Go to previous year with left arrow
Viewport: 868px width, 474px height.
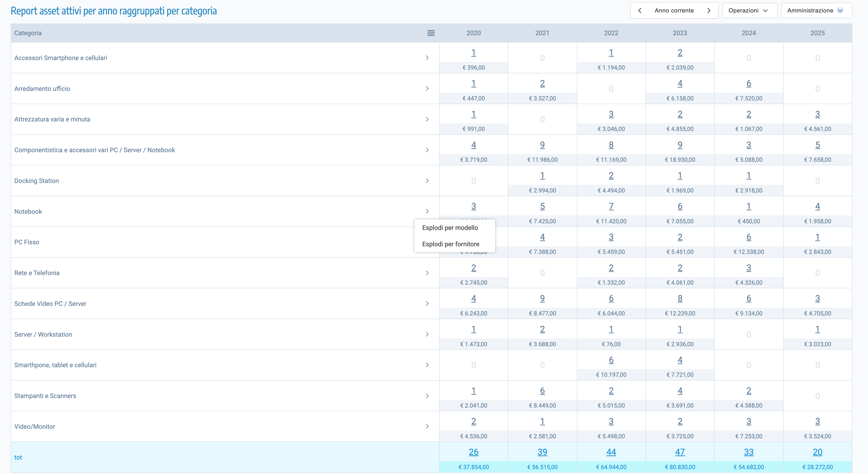[640, 11]
